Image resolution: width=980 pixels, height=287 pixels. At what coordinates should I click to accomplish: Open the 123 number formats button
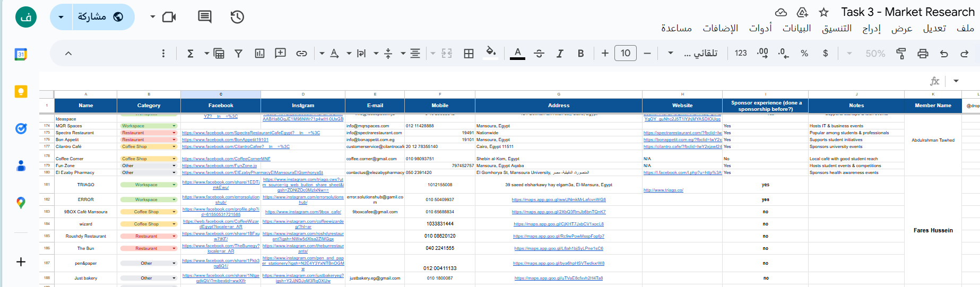pyautogui.click(x=741, y=53)
